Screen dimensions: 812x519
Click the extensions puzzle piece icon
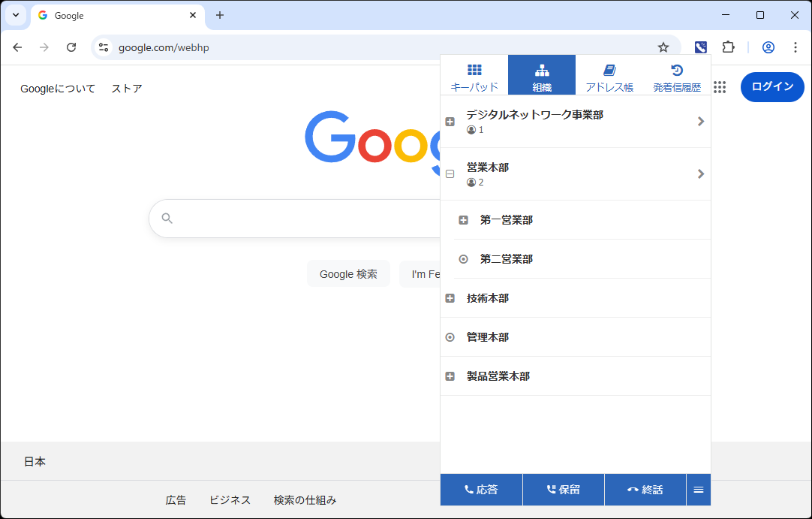728,47
